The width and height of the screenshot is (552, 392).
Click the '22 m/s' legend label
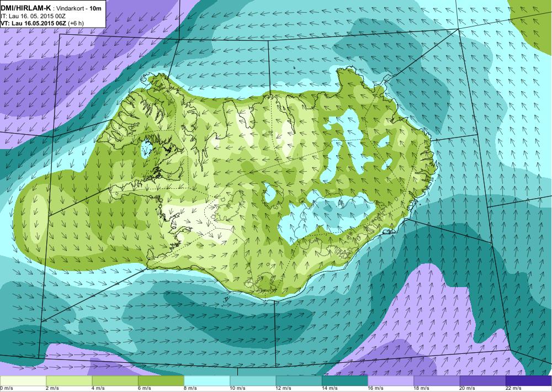coord(513,389)
